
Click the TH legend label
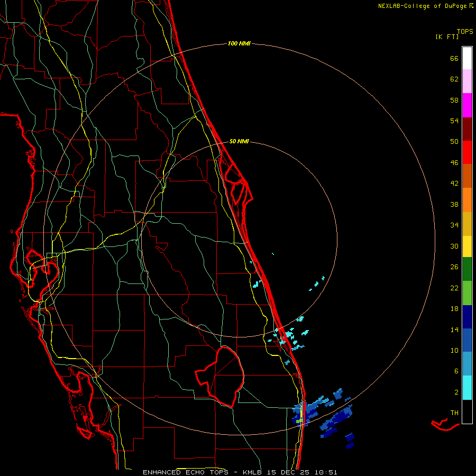tap(454, 413)
